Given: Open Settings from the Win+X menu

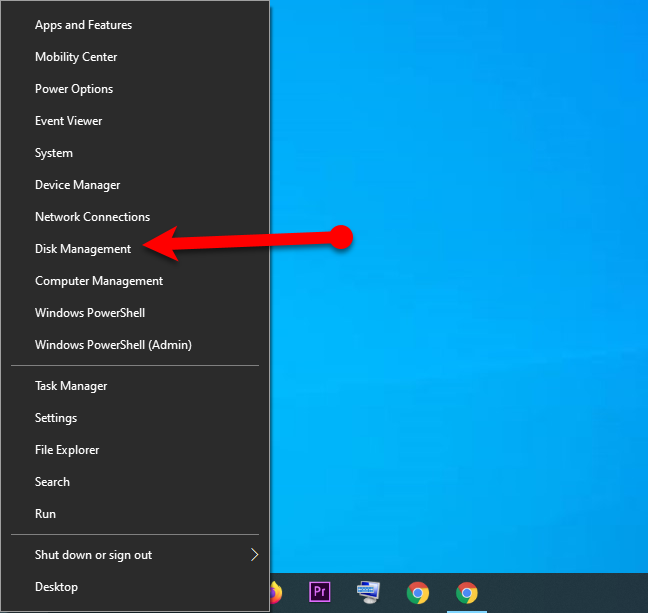Looking at the screenshot, I should click(x=56, y=418).
